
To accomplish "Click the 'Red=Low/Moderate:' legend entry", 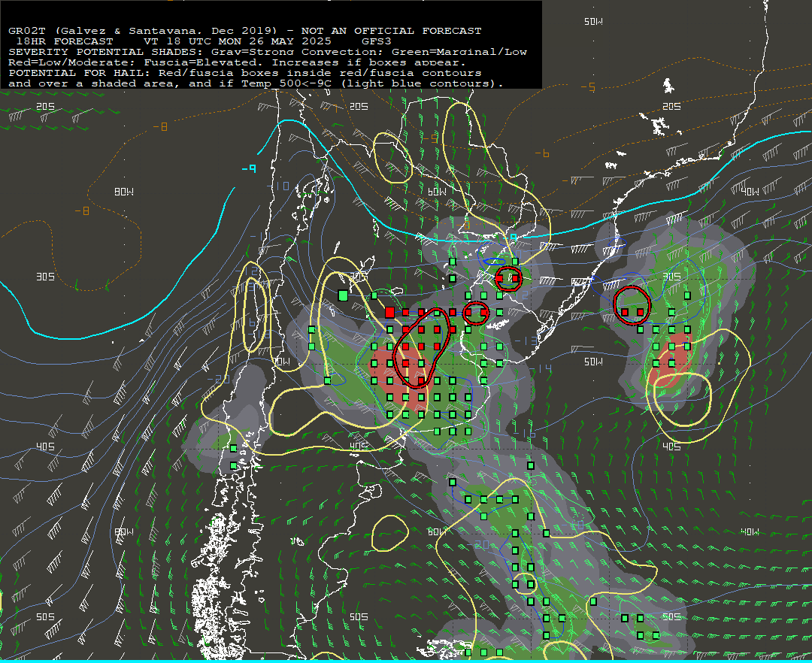I will (72, 62).
